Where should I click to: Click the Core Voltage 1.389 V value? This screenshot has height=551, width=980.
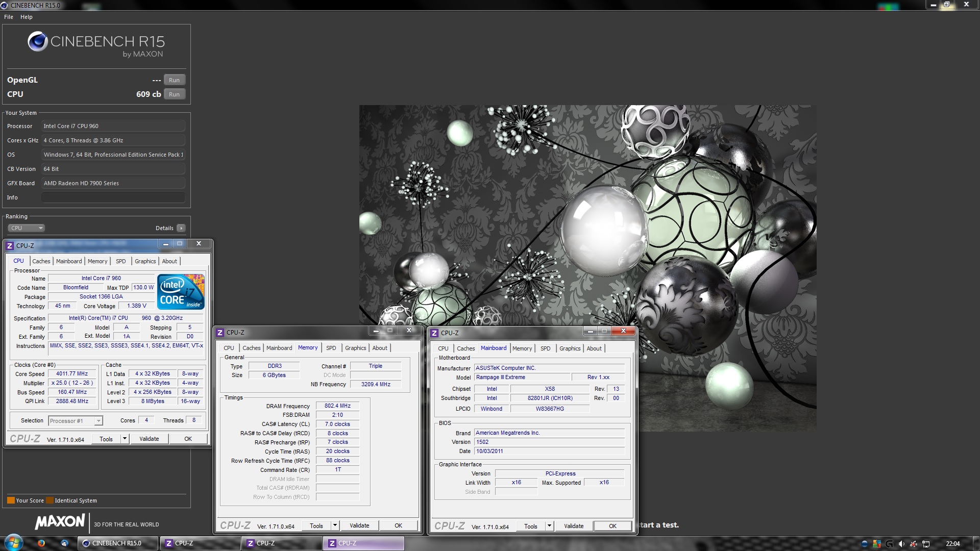[x=137, y=306]
